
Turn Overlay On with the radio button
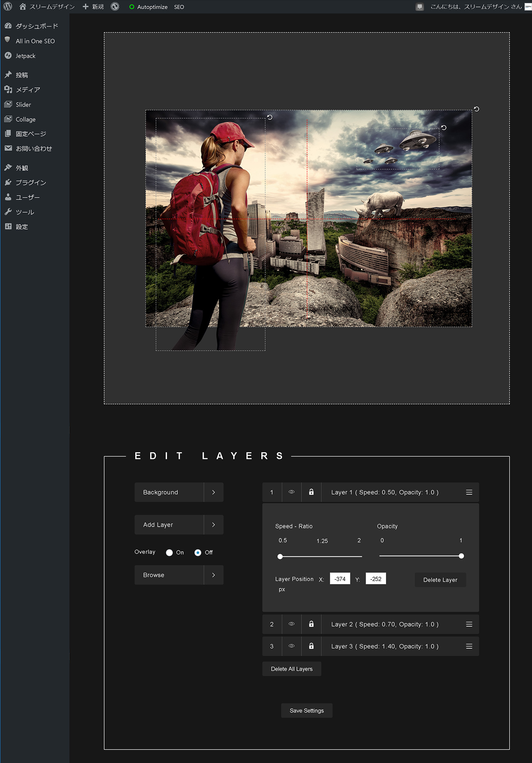tap(169, 552)
